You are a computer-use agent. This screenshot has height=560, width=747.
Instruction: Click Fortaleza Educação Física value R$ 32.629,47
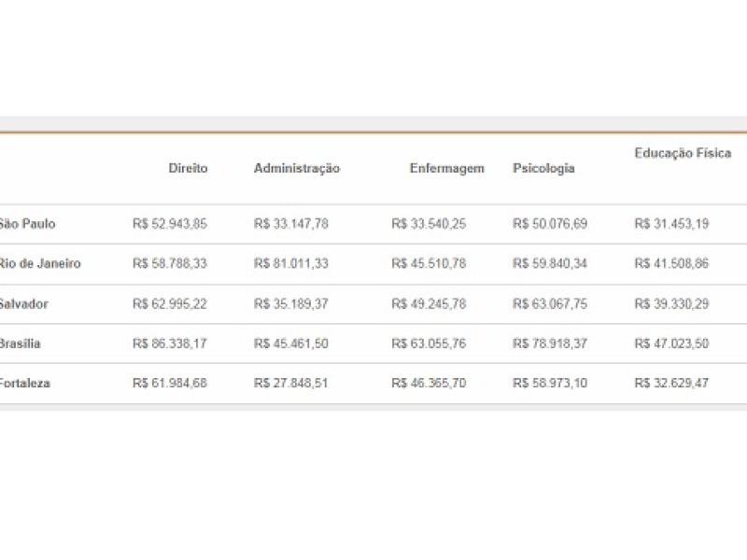pos(671,384)
